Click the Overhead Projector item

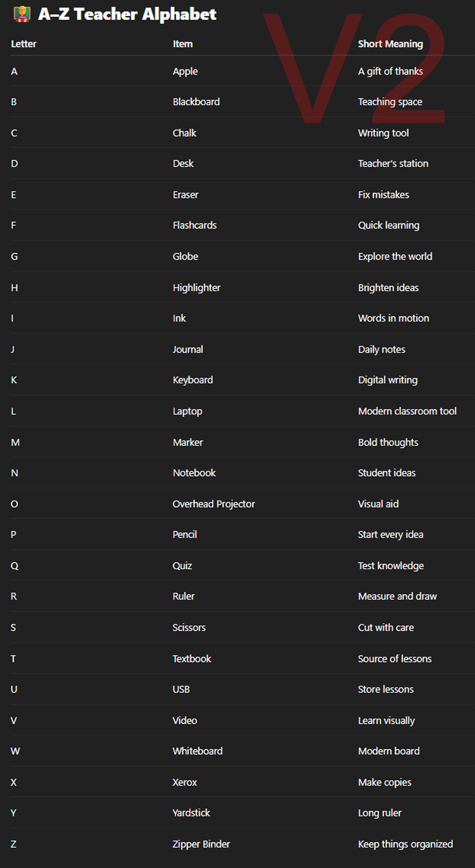point(214,504)
